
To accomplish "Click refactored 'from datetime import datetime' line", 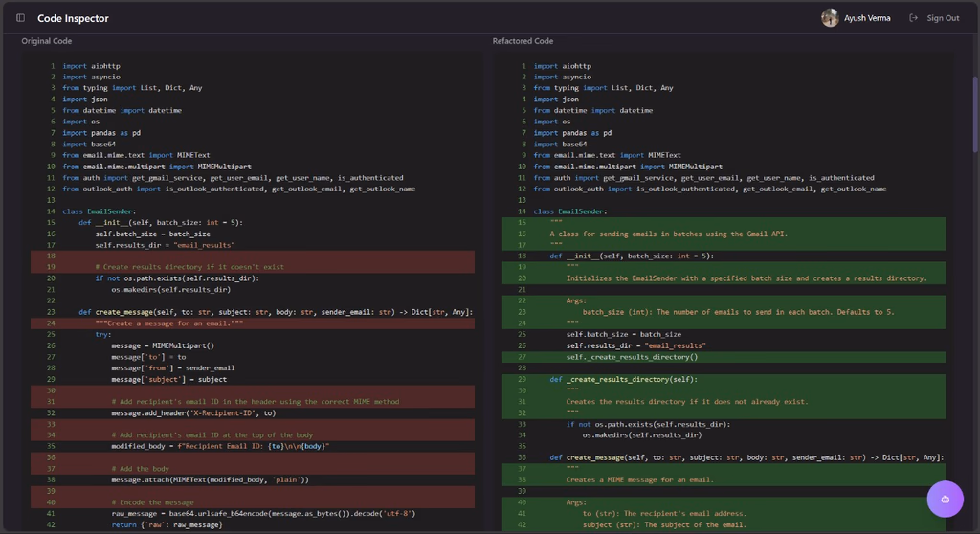I will pyautogui.click(x=592, y=110).
